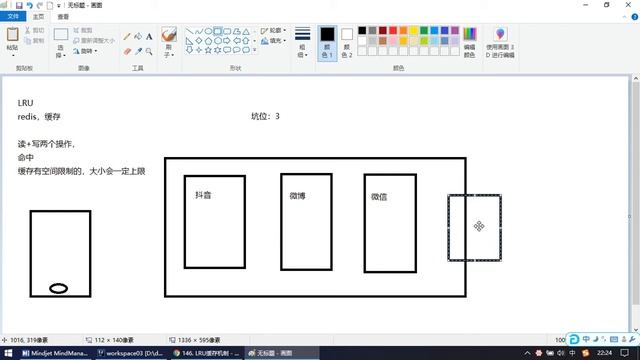Viewport: 640px width, 360px height.
Task: Select the highlighted Rectangle shape
Action: tap(218, 31)
